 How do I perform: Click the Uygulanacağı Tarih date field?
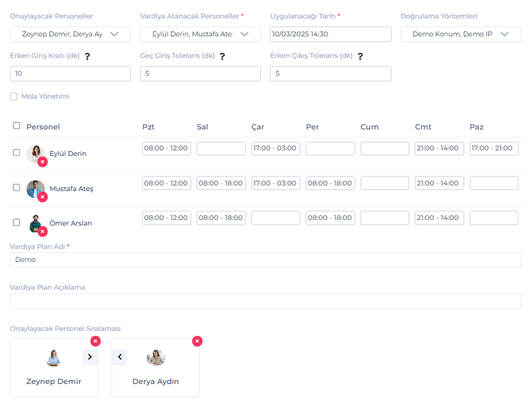click(330, 35)
